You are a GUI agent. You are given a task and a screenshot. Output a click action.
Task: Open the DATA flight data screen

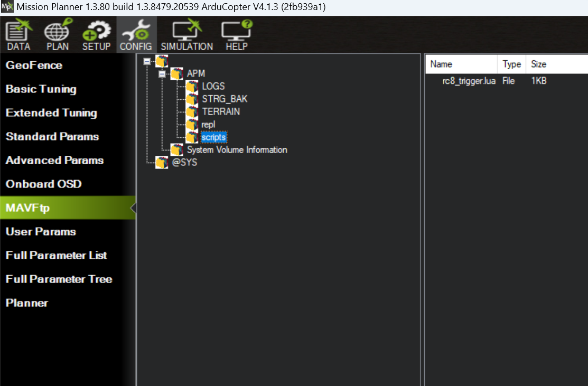click(18, 35)
